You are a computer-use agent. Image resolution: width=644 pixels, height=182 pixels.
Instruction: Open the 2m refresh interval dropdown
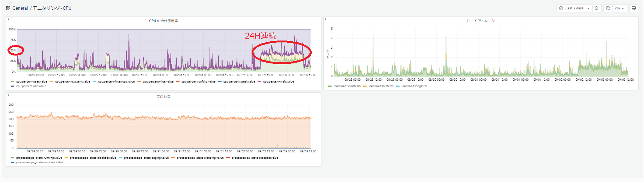coord(619,8)
